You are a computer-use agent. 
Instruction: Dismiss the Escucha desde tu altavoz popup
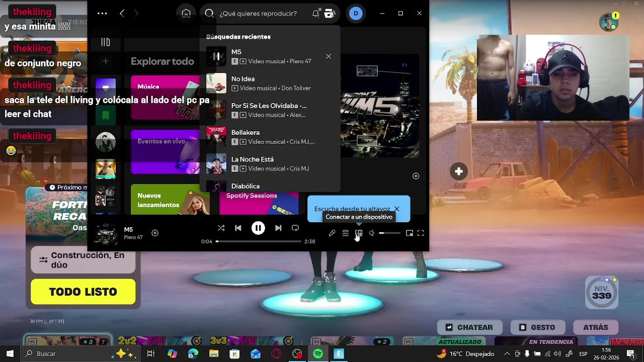[x=396, y=209]
